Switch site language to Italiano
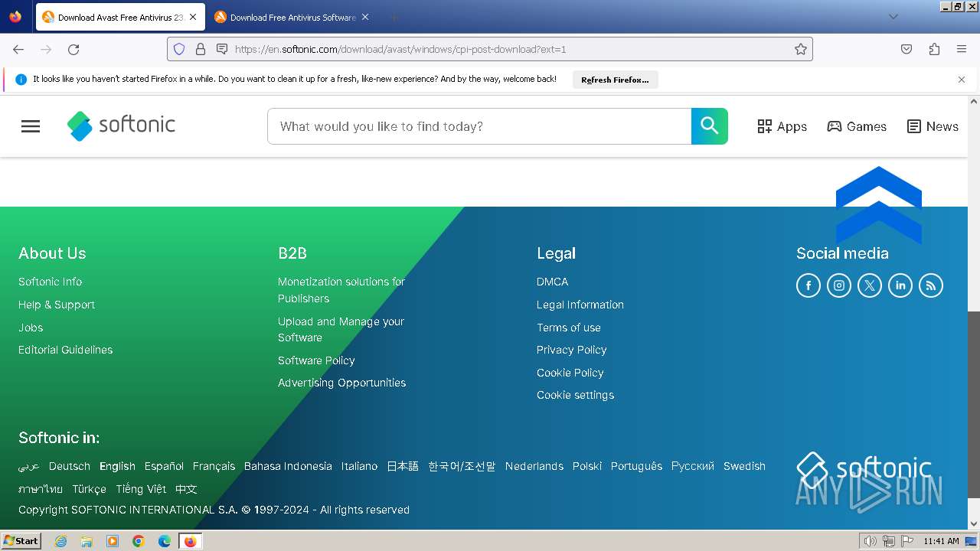Screen dimensions: 980x551 359,466
